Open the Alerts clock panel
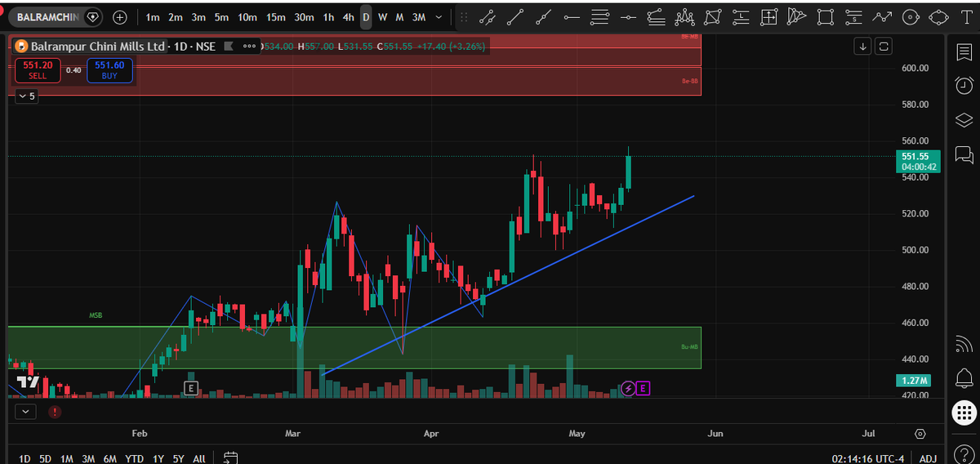Image resolution: width=980 pixels, height=464 pixels. (964, 86)
